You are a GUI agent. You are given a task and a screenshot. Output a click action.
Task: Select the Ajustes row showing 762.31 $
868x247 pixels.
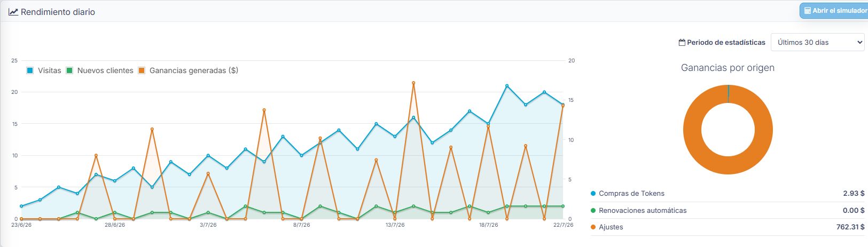728,227
